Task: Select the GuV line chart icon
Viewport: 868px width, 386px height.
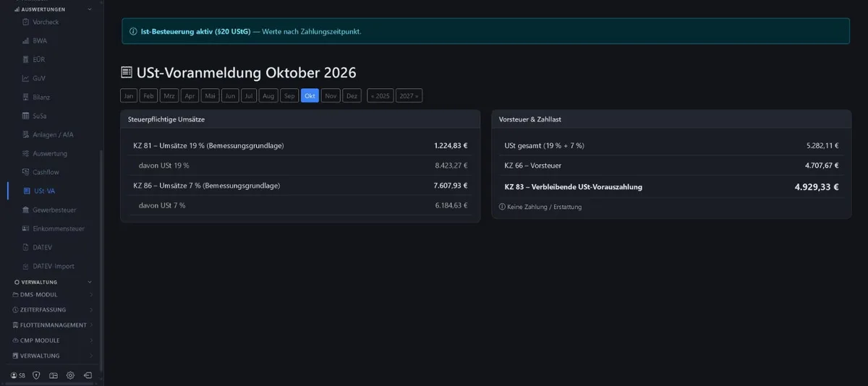Action: click(25, 78)
